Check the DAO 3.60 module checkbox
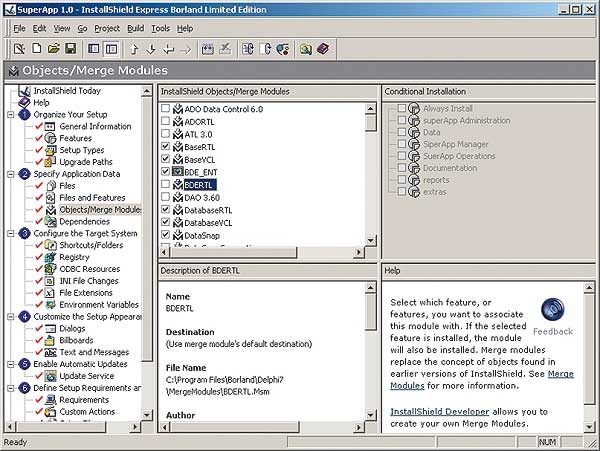600x451 pixels. 165,197
